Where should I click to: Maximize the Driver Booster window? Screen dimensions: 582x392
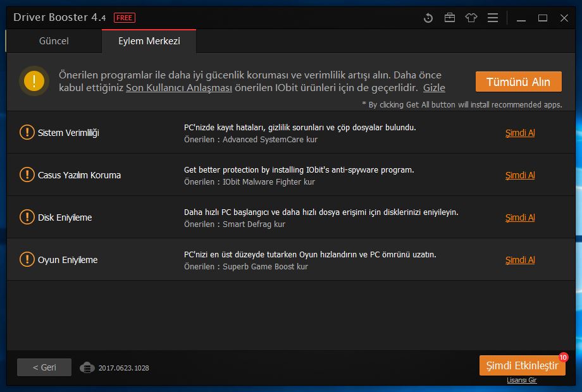click(x=543, y=18)
